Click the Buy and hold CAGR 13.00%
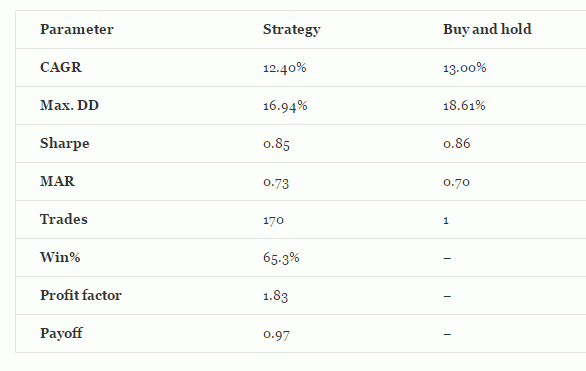 coord(465,68)
